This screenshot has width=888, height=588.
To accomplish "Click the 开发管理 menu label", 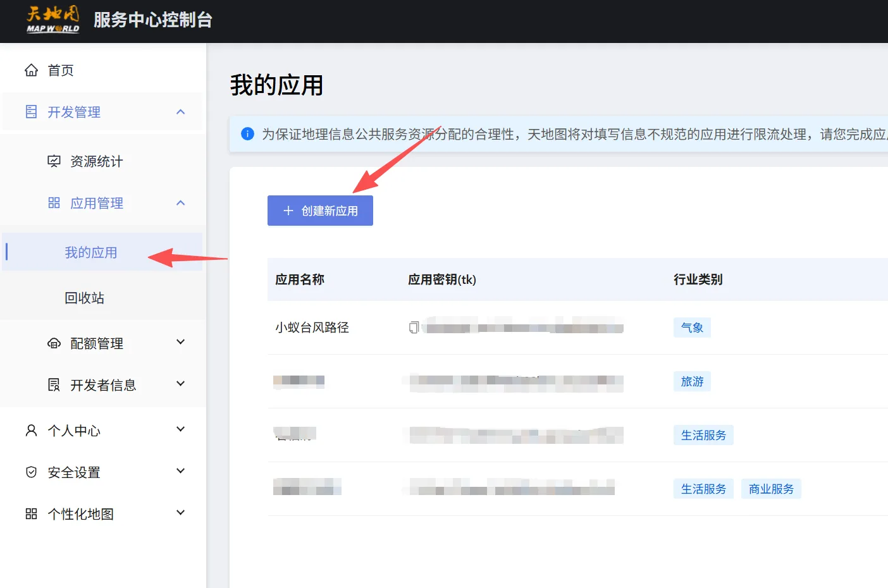I will [74, 112].
